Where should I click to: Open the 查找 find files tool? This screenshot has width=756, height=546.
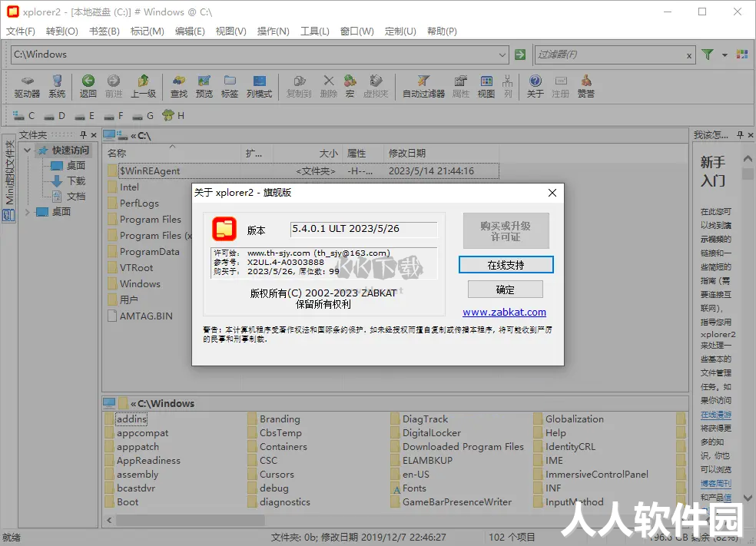(x=179, y=86)
